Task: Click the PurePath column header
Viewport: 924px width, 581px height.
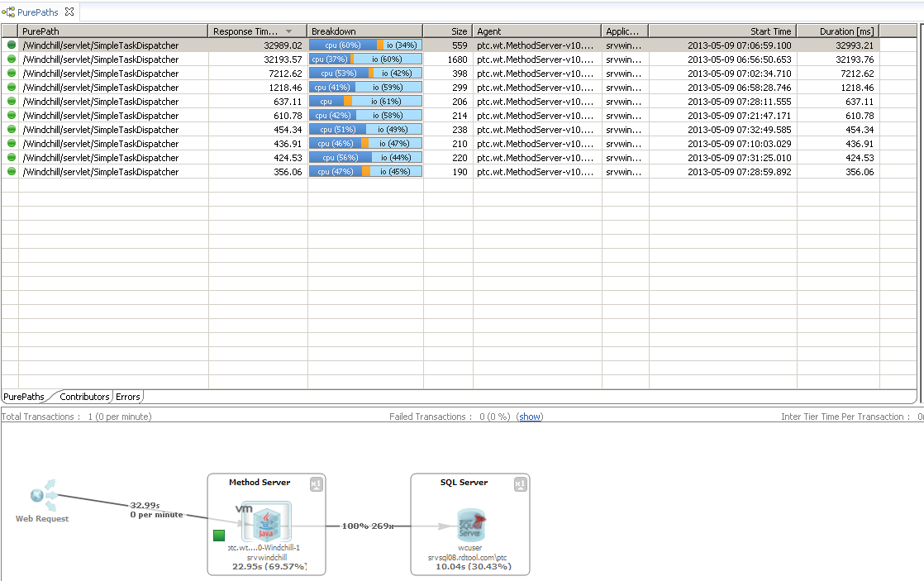Action: point(113,31)
